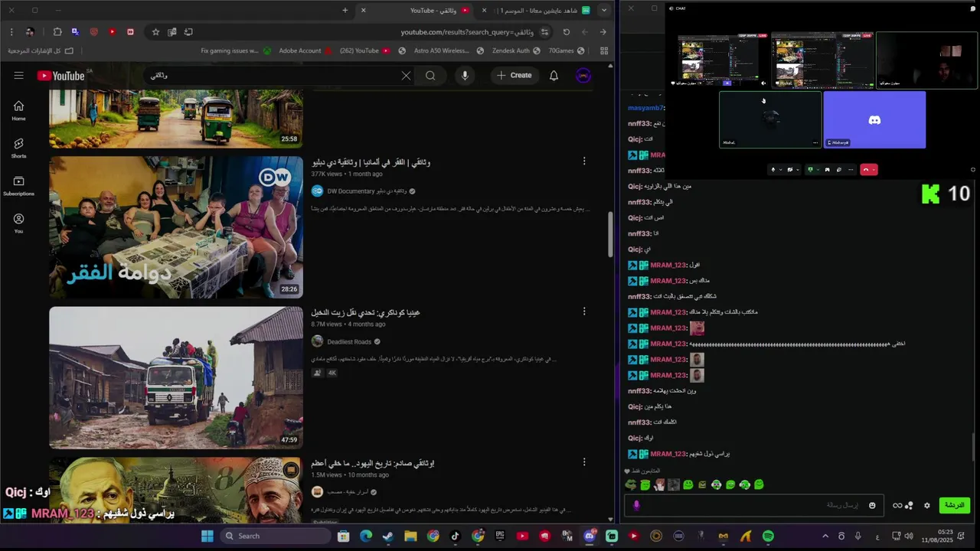Toggle system tray microphone icon

[858, 536]
